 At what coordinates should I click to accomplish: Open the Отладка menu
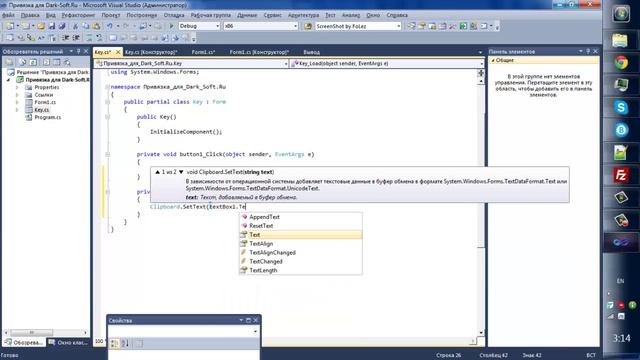[174, 15]
